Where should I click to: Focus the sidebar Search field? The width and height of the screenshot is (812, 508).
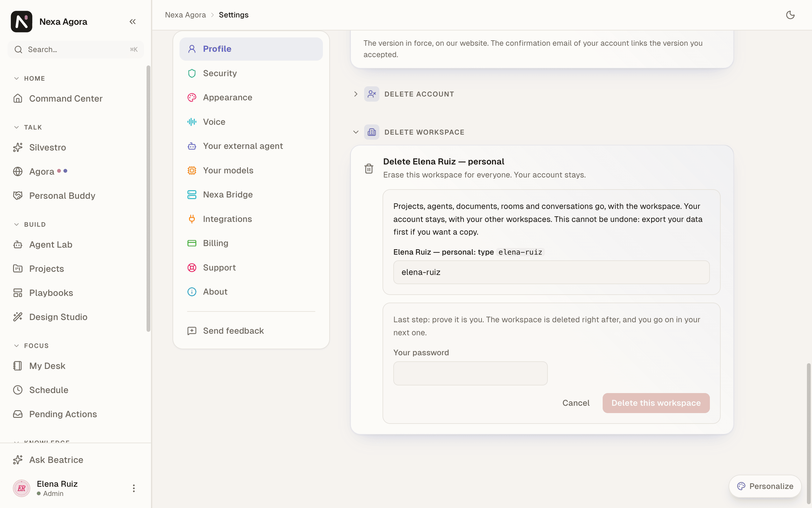point(76,50)
